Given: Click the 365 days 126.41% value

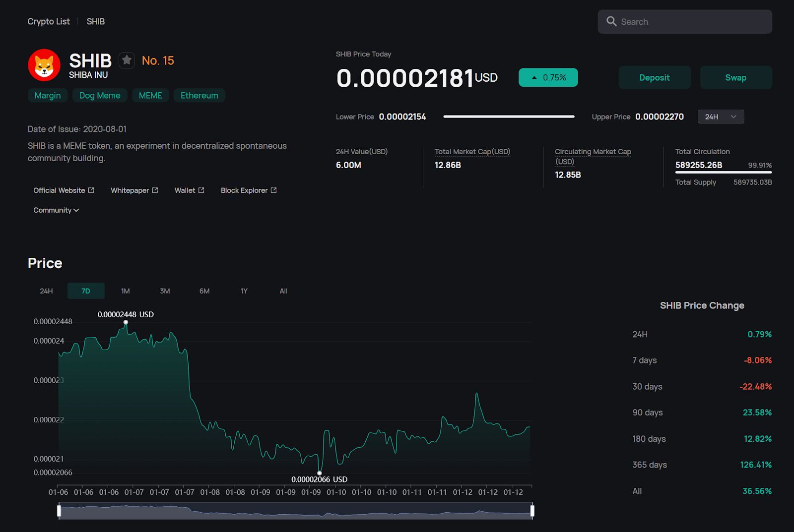Looking at the screenshot, I should (756, 465).
